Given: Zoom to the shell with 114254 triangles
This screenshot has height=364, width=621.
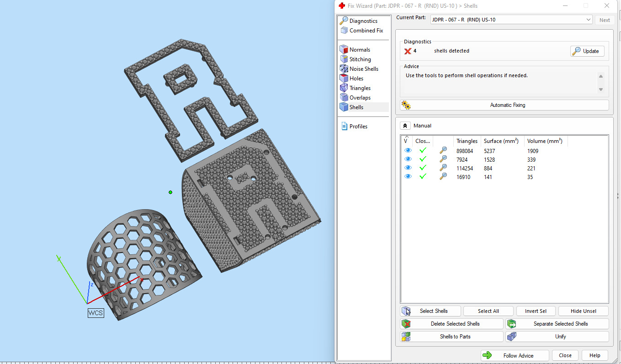Looking at the screenshot, I should click(x=443, y=168).
